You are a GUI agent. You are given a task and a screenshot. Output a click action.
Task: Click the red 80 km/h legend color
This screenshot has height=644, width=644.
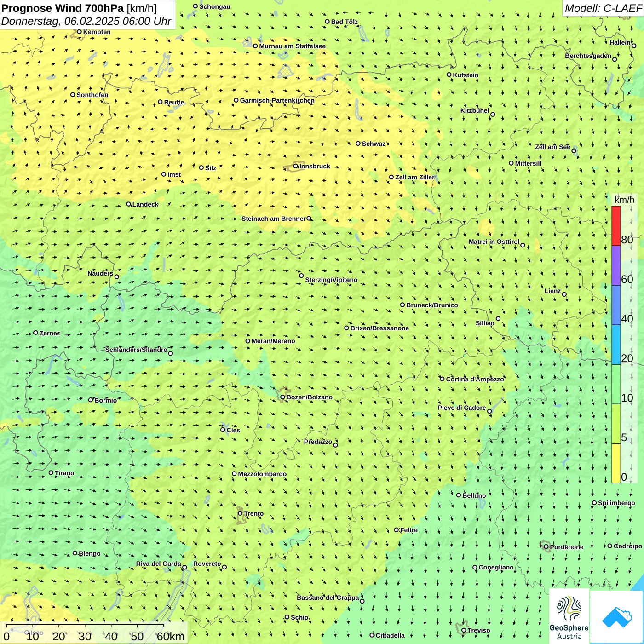pos(616,226)
